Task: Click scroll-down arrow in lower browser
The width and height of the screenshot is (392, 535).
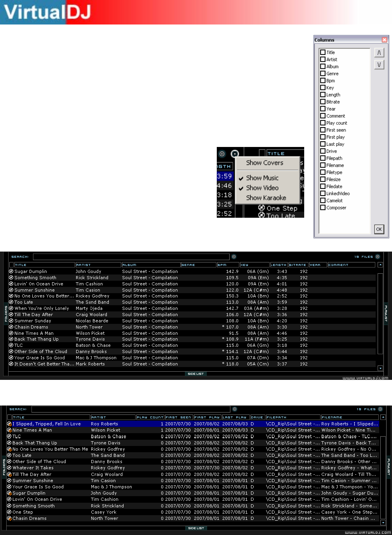Action: [383, 523]
